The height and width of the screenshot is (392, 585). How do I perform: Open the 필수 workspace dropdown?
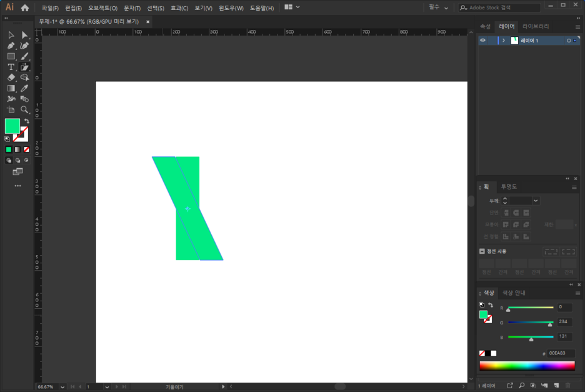click(438, 8)
